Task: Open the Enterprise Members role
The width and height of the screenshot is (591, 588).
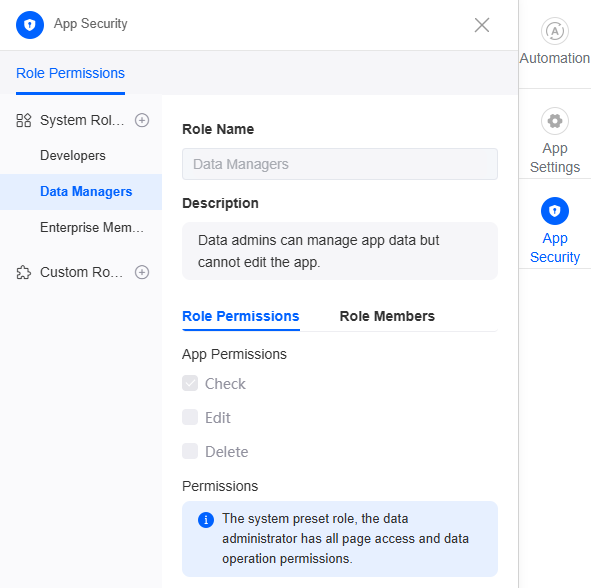Action: 92,228
